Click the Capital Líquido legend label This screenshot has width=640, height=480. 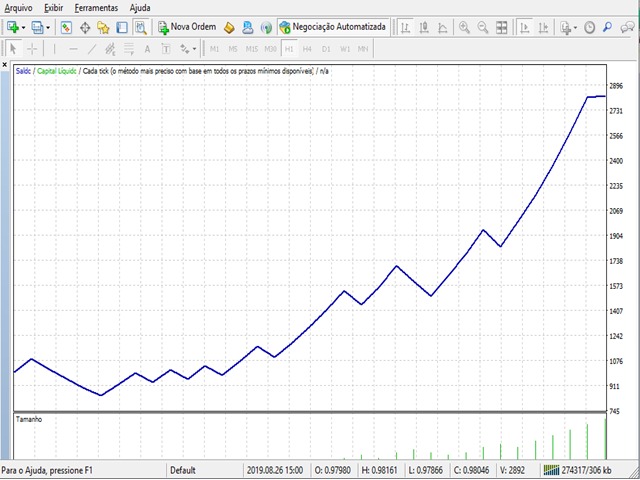(x=57, y=71)
